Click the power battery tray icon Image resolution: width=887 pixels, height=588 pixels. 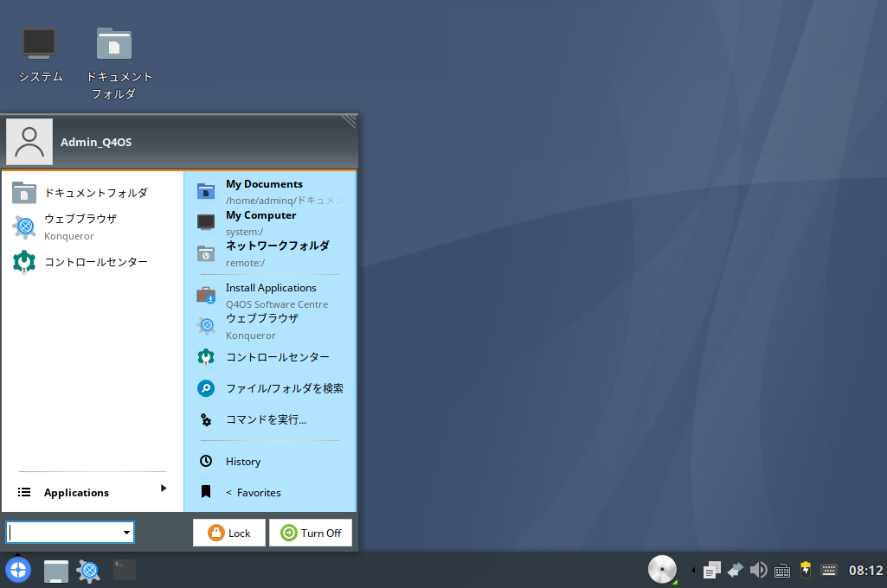click(x=806, y=570)
